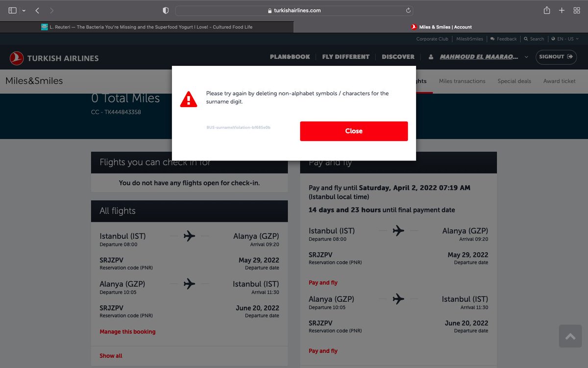Click the Flights you can check in for header
Screen dimensions: 588x368
pos(190,162)
